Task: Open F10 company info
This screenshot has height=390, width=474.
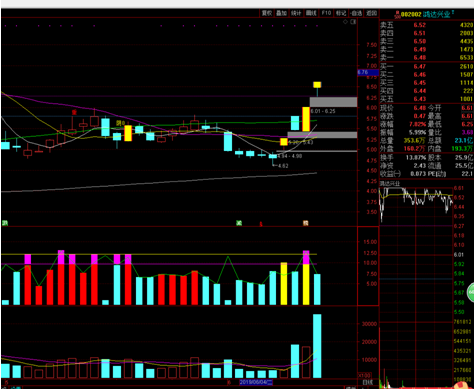Action: tap(326, 13)
